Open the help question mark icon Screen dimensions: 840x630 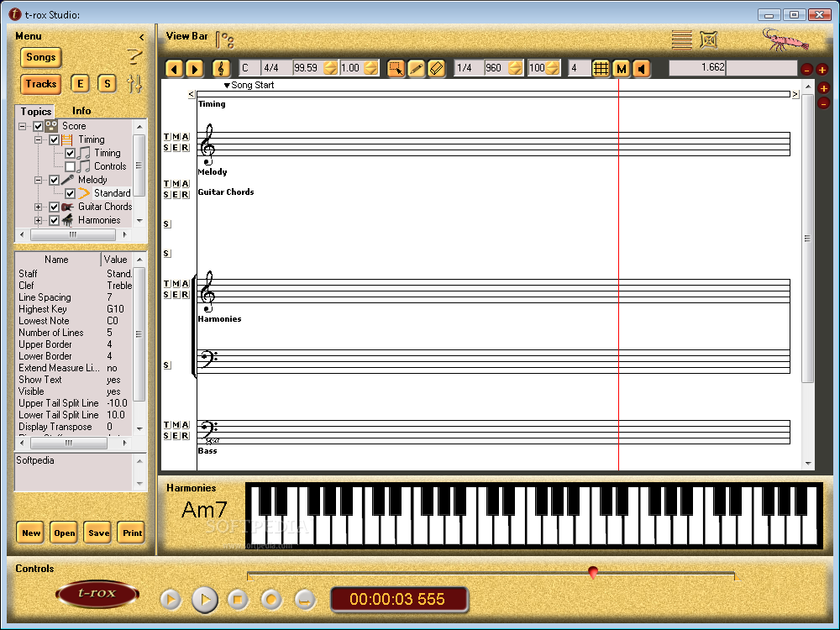[x=134, y=55]
